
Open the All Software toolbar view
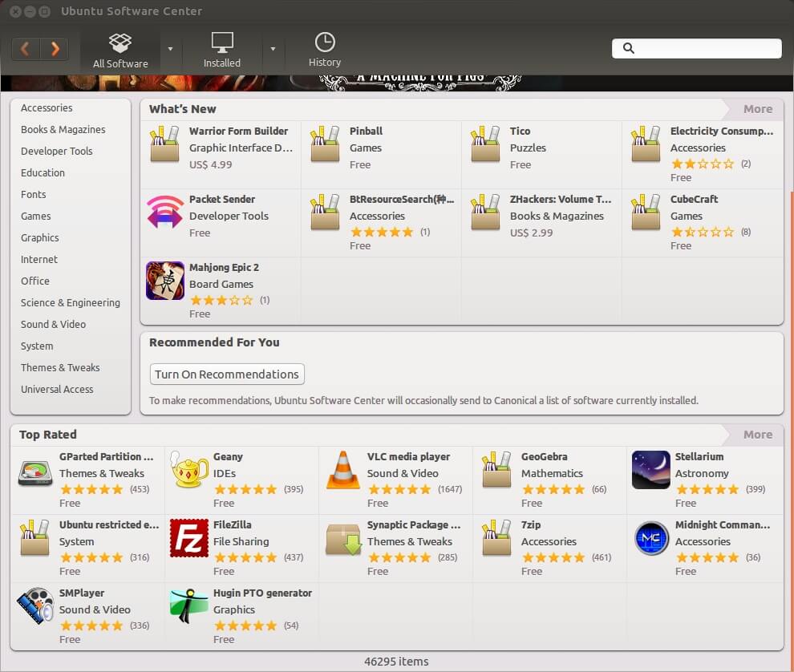tap(120, 48)
